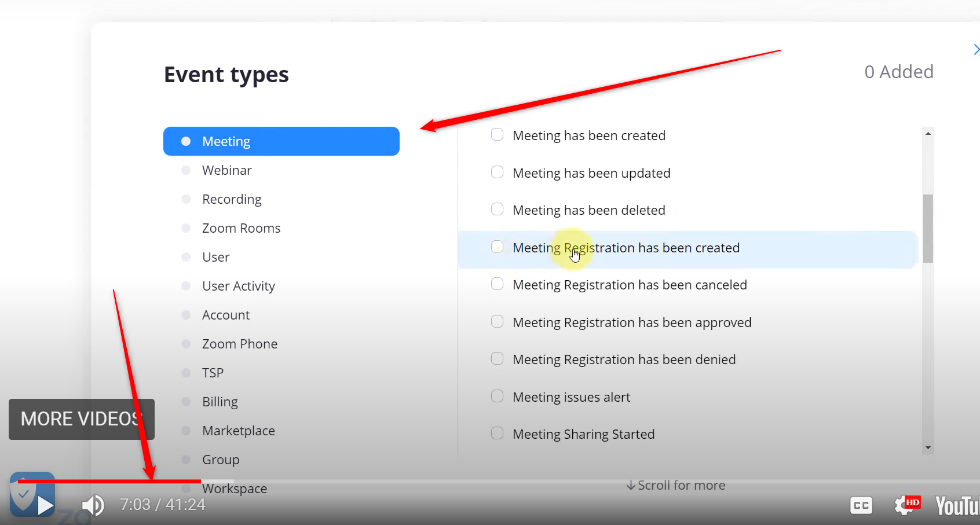Play the YouTube video

click(45, 505)
